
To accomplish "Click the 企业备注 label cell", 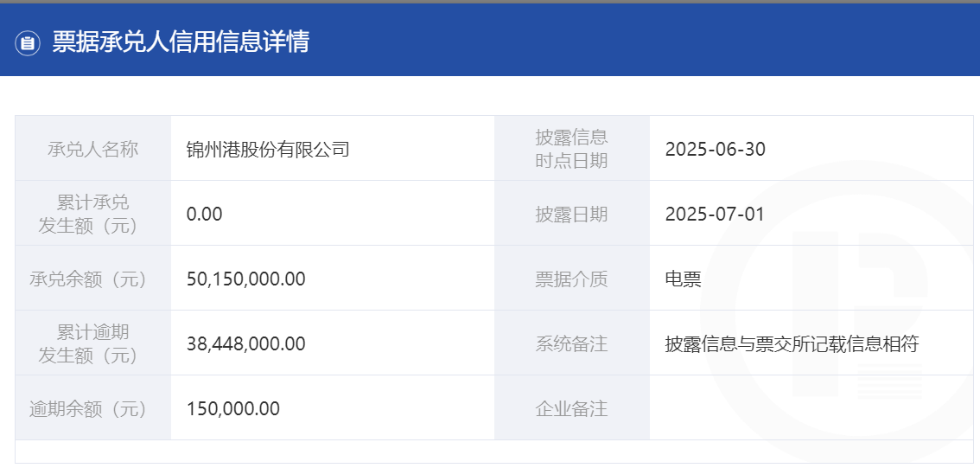I will (x=572, y=408).
